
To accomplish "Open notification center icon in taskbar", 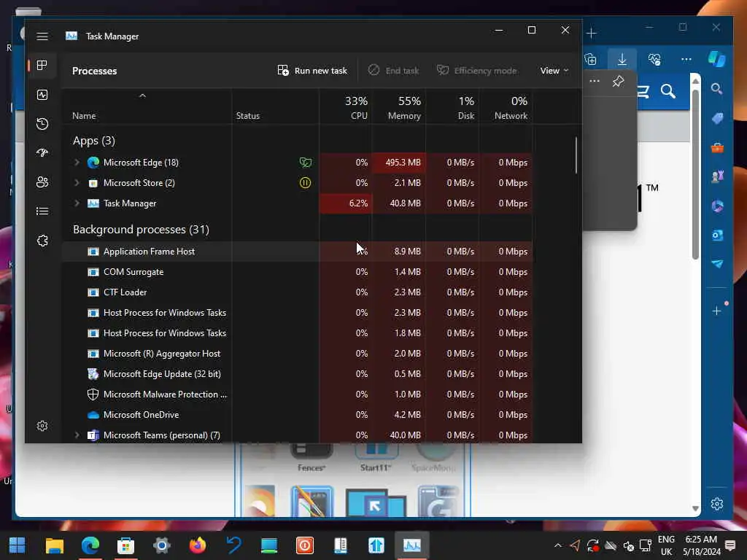I will click(x=730, y=545).
